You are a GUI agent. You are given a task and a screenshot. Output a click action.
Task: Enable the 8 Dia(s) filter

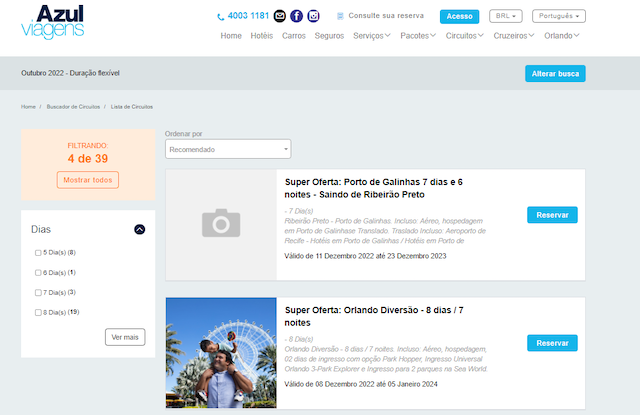point(38,313)
